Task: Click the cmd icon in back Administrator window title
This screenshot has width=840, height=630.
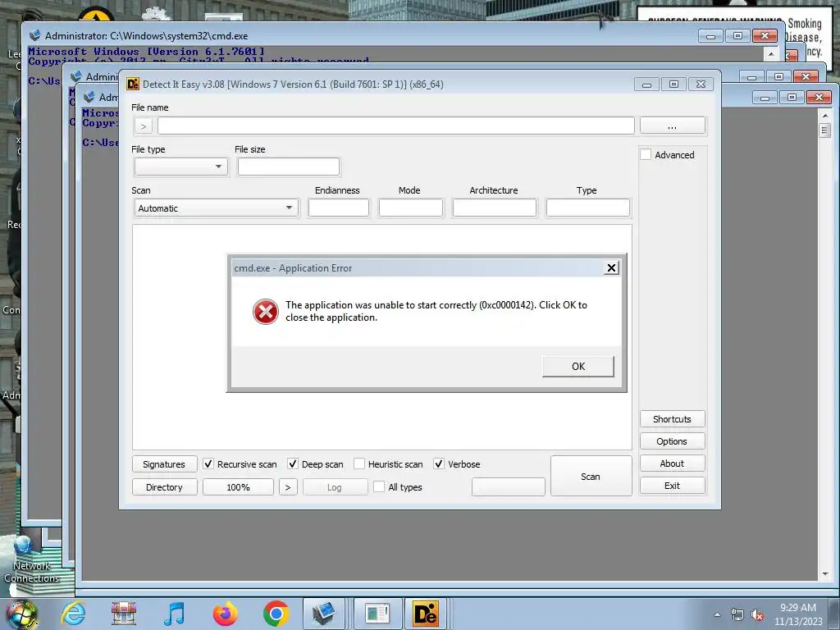Action: pos(34,35)
